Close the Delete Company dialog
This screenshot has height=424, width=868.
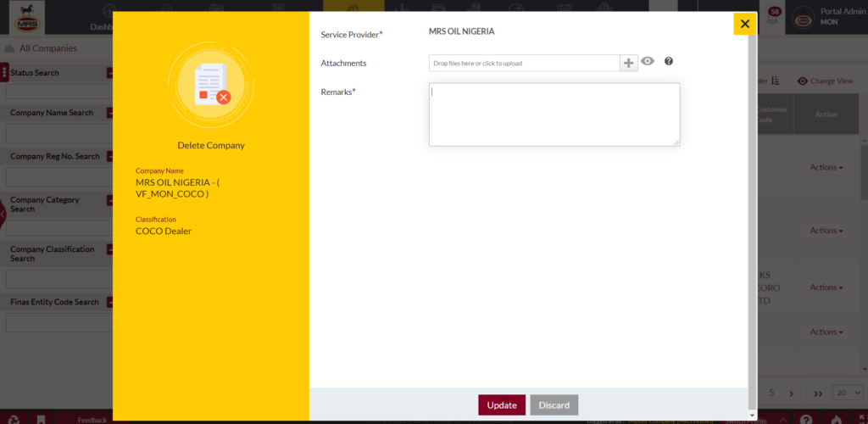tap(744, 24)
